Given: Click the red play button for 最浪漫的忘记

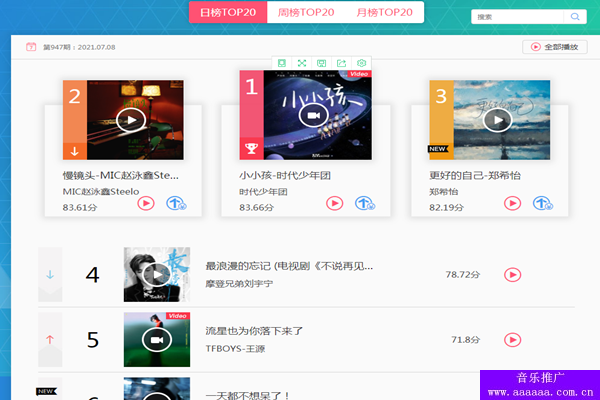Looking at the screenshot, I should point(512,274).
